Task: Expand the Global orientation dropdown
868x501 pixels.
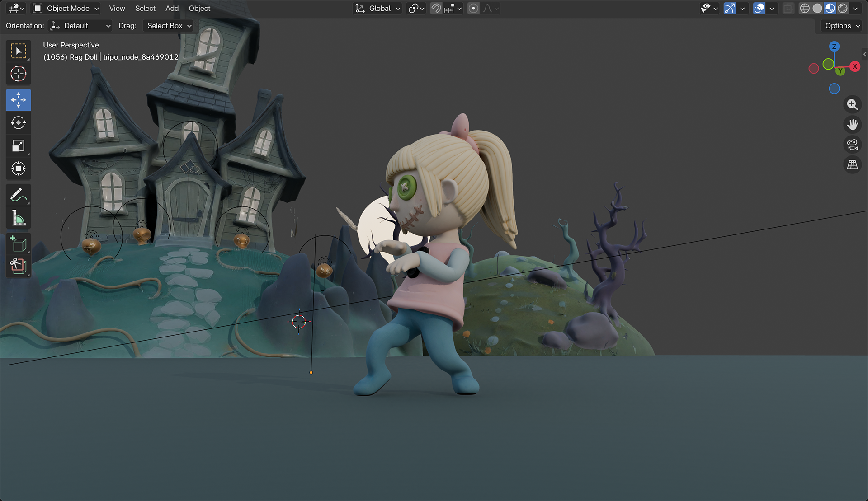Action: [378, 8]
